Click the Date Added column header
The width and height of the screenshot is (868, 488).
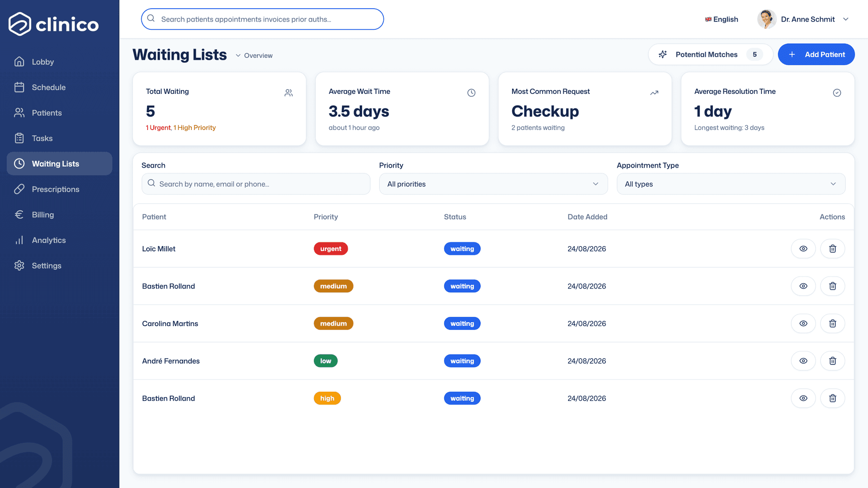pos(587,217)
